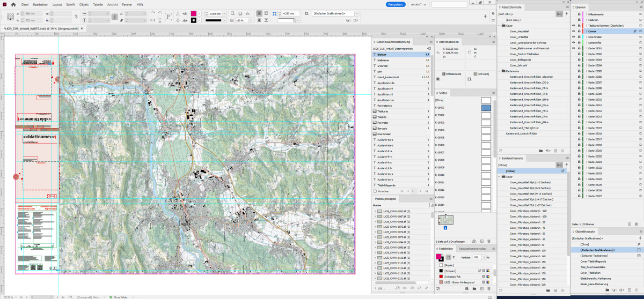This screenshot has height=299, width=644.
Task: Create new paragraph style in Absatzformate
Action: 555,151
